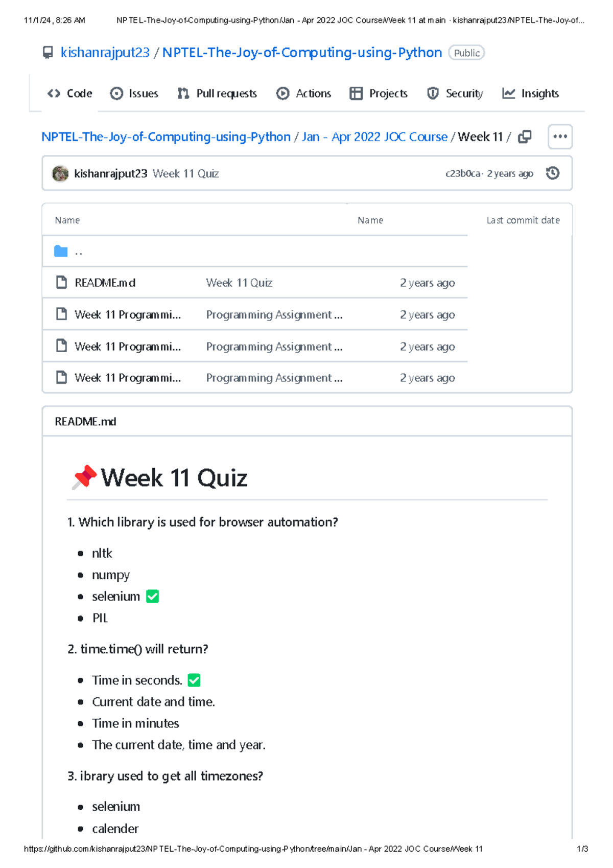The image size is (613, 868).
Task: Click the checkmark next to Time in seconds
Action: pos(194,680)
